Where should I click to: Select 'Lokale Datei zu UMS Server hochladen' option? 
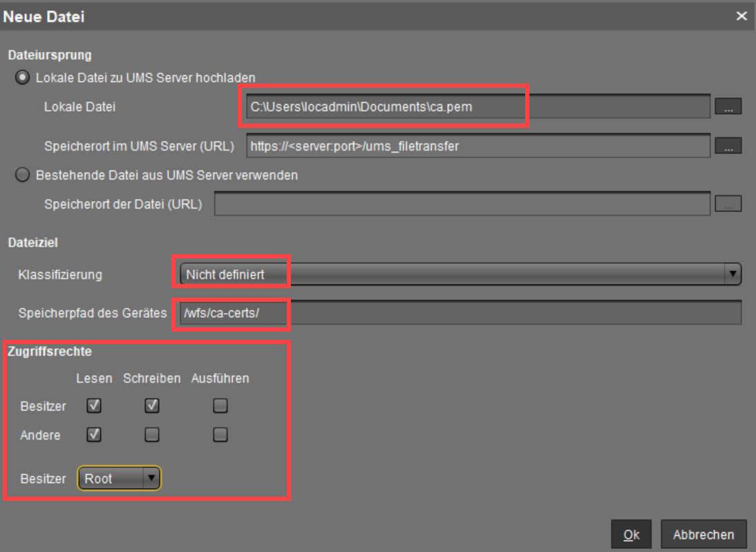pyautogui.click(x=21, y=77)
